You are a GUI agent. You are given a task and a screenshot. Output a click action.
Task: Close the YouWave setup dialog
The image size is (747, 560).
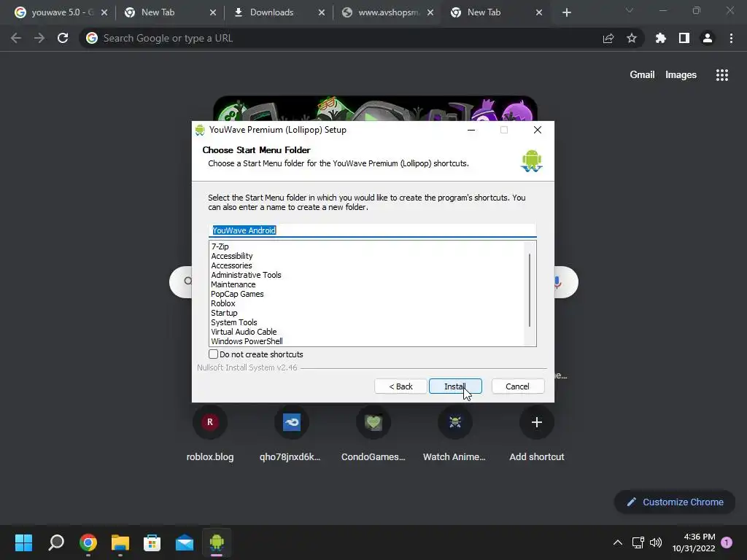pyautogui.click(x=538, y=130)
